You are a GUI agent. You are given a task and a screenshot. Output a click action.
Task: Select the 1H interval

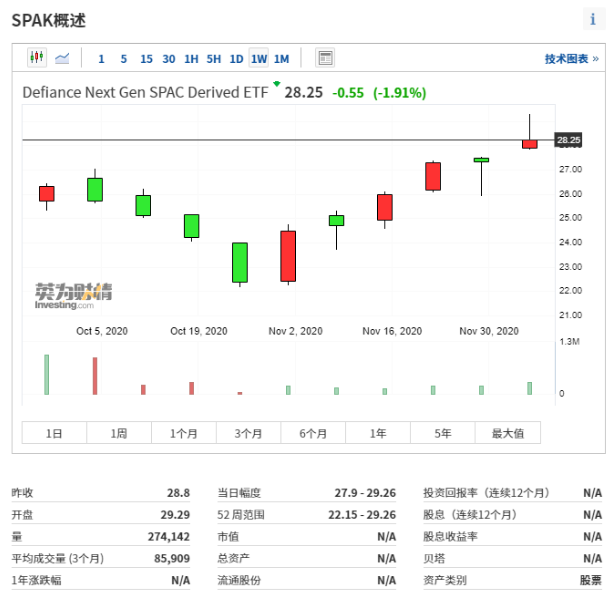click(x=191, y=59)
